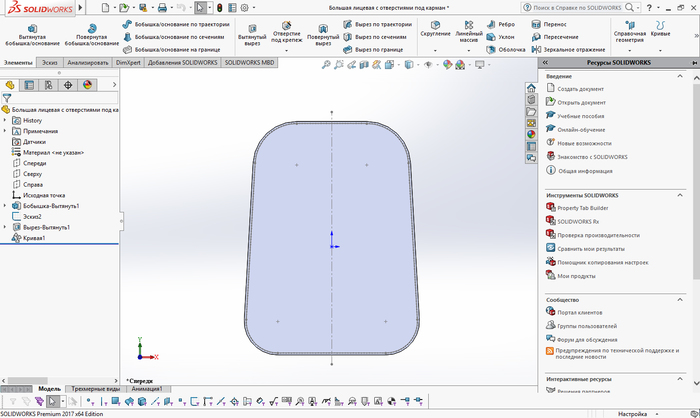Open the Hole Wizard dropdown arrow
This screenshot has width=700, height=418.
pos(287,50)
